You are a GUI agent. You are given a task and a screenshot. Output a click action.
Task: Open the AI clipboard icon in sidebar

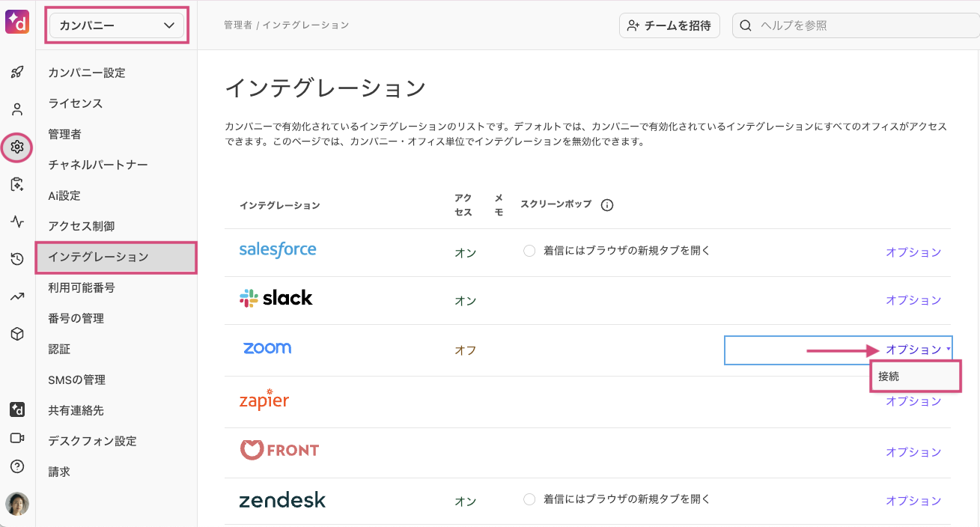(x=17, y=184)
